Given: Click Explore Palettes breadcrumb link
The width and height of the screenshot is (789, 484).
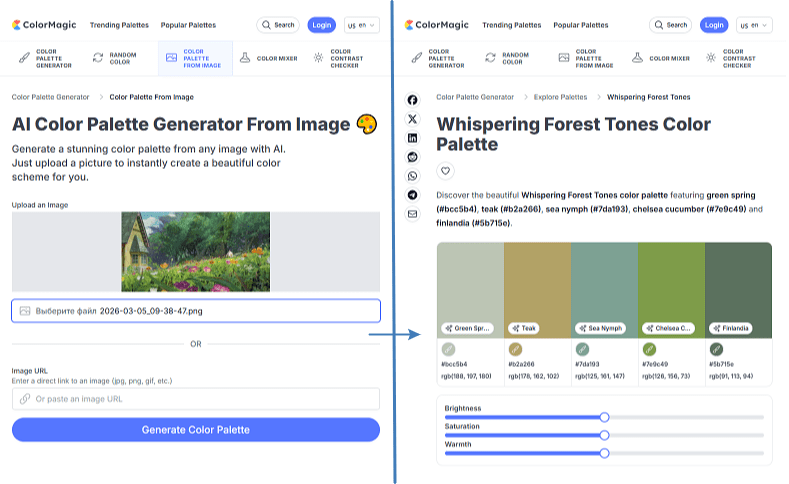Looking at the screenshot, I should [560, 97].
